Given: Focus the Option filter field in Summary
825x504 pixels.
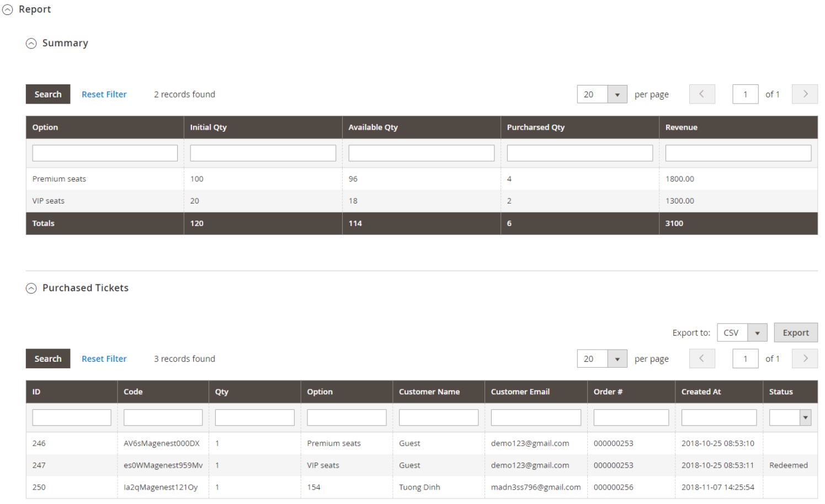Looking at the screenshot, I should [105, 153].
